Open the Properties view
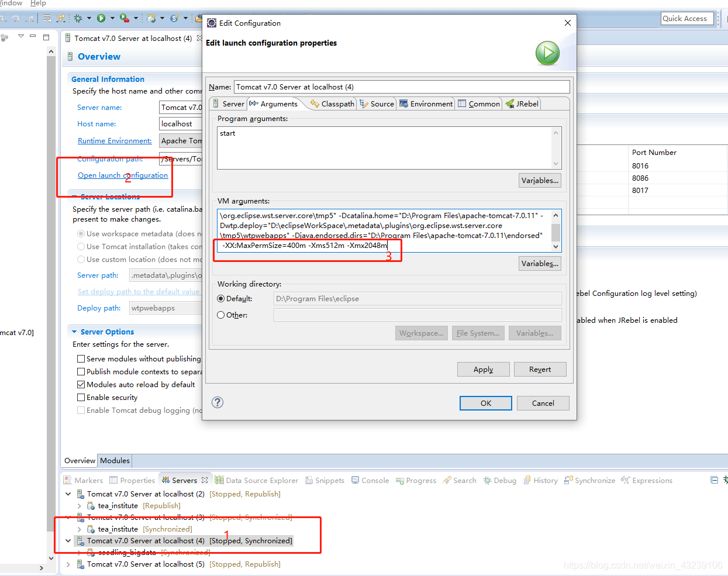The image size is (728, 576). (x=132, y=481)
